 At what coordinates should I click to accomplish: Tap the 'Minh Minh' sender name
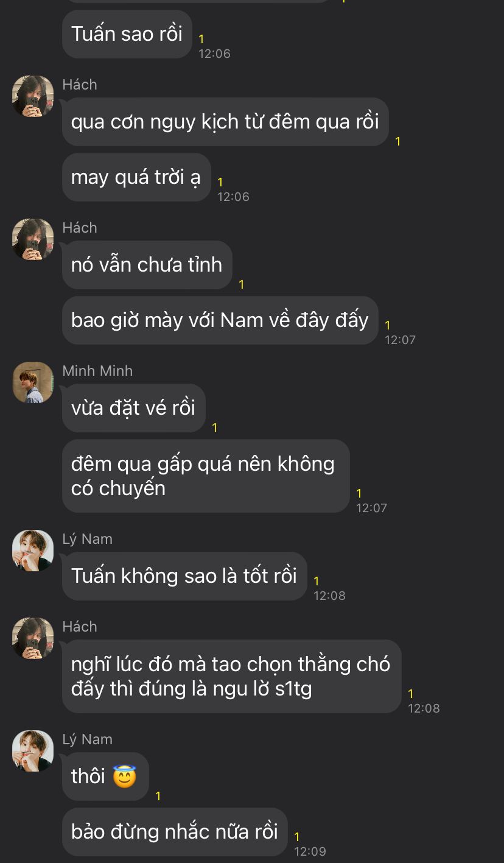(x=97, y=371)
